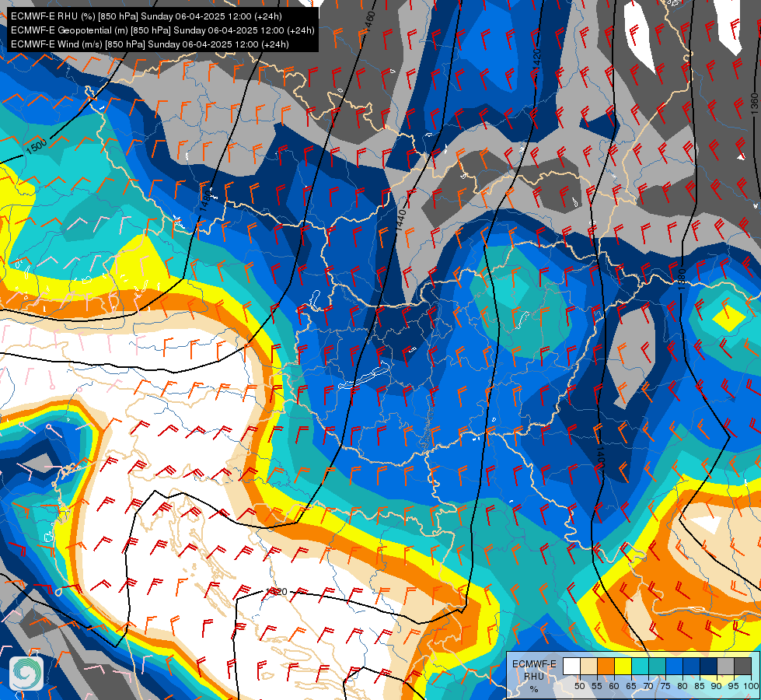Click the legend value 70

(648, 686)
